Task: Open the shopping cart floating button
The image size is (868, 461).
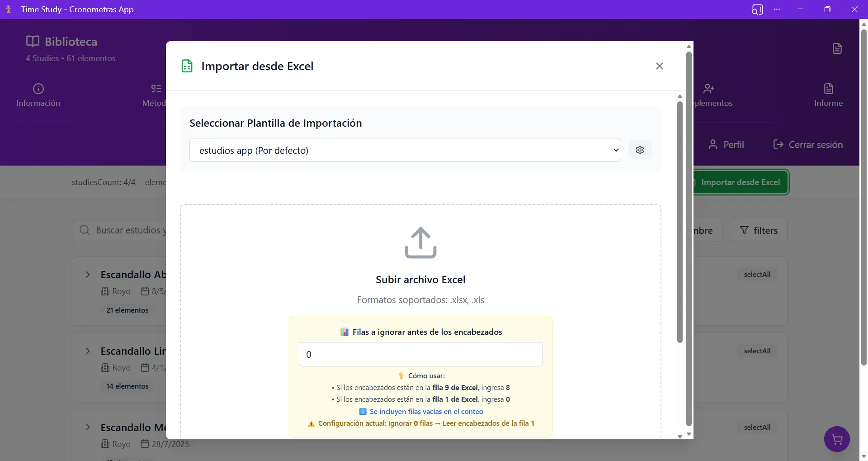Action: 837,439
